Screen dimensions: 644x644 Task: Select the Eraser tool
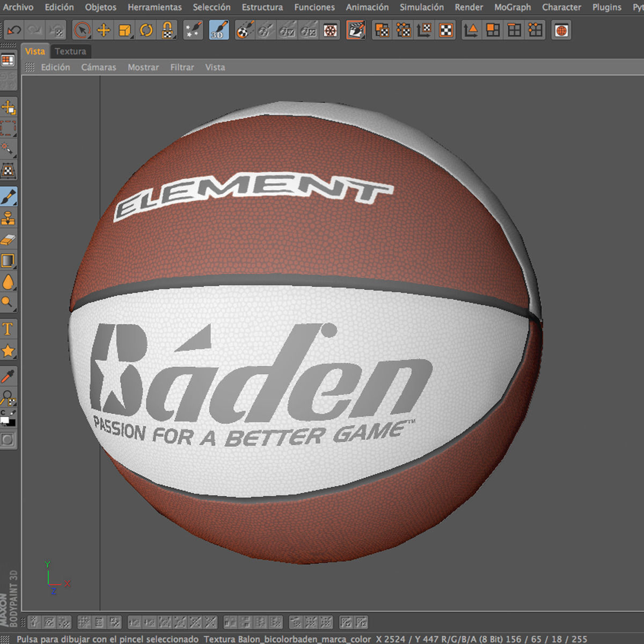pyautogui.click(x=9, y=239)
